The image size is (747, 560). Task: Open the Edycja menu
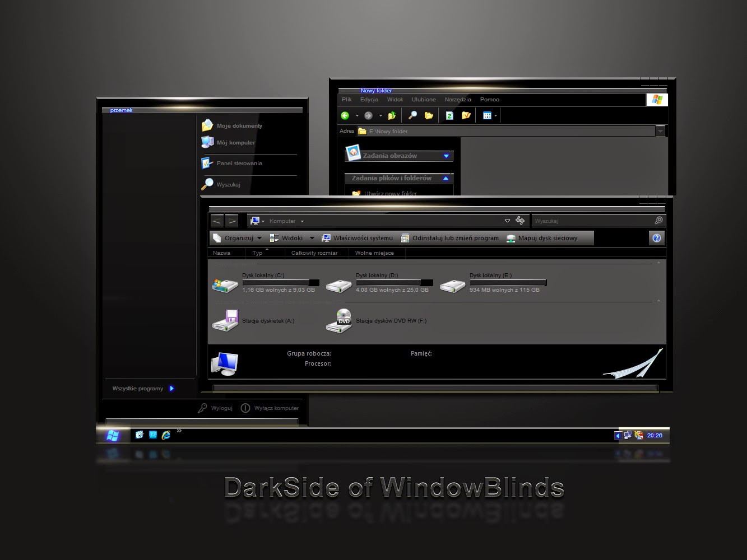(369, 99)
